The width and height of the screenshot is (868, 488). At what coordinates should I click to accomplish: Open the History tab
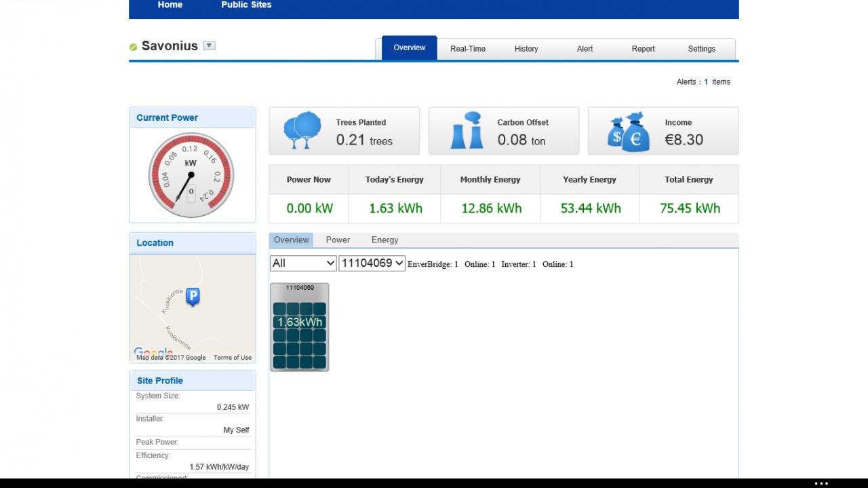526,49
